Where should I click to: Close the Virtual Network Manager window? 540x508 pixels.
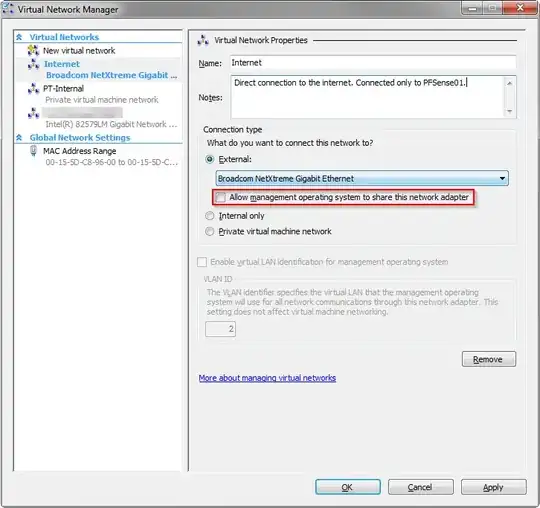point(520,8)
